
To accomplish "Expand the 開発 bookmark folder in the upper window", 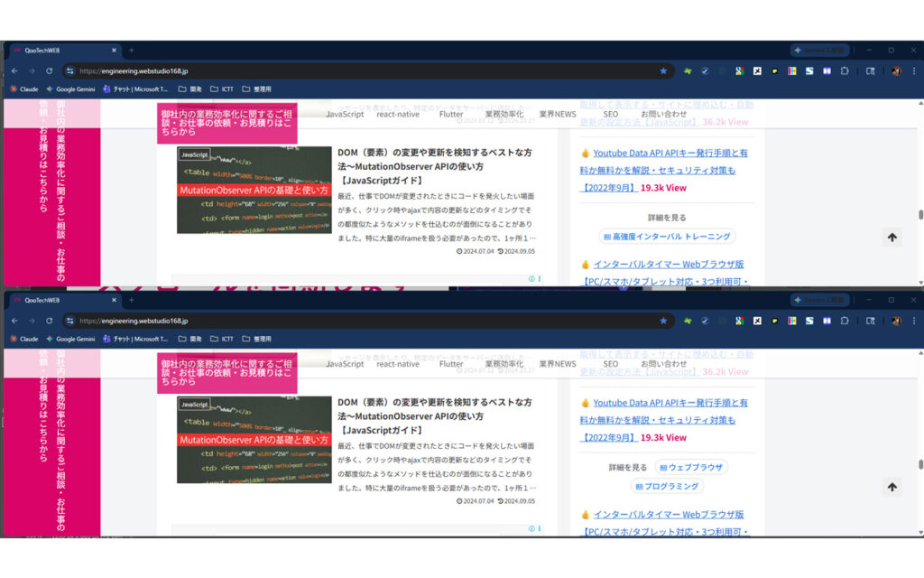I will click(x=190, y=89).
